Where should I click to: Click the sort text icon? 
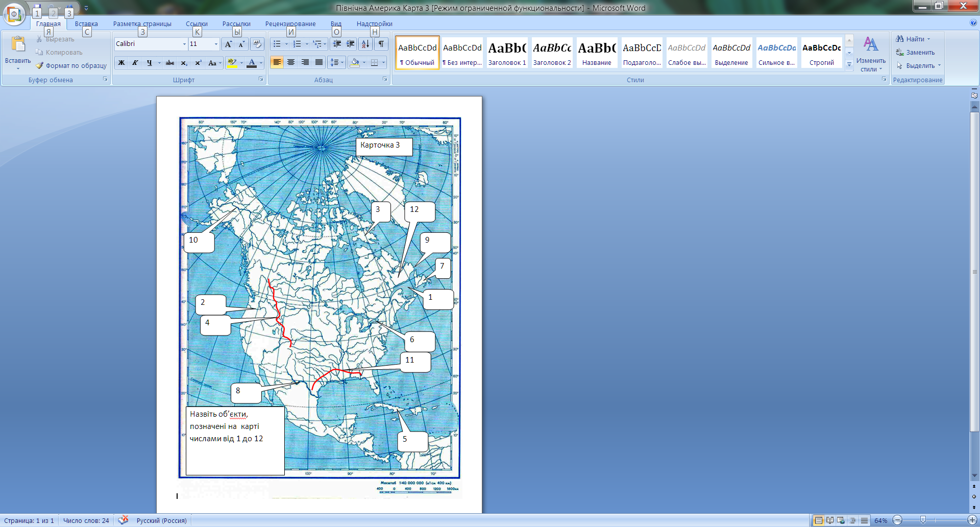coord(365,44)
